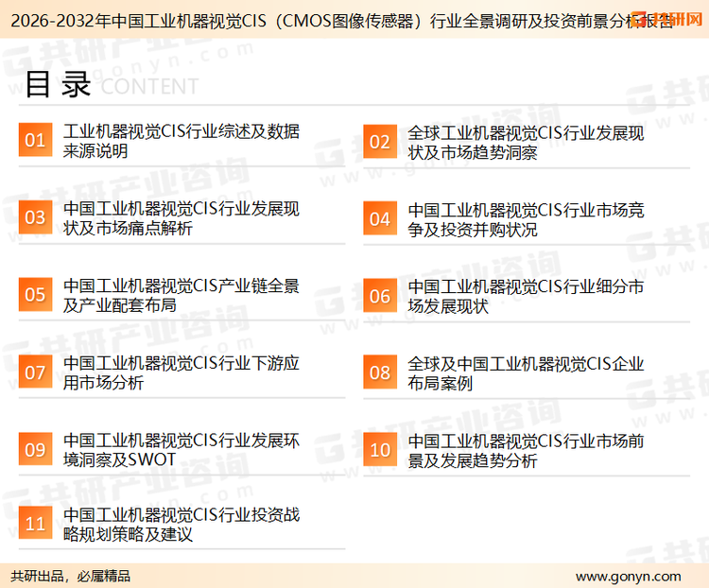This screenshot has height=588, width=709.
Task: Select chapter text 全球及中国工业机器视觉CIS企业布局案例
Action: [x=526, y=373]
